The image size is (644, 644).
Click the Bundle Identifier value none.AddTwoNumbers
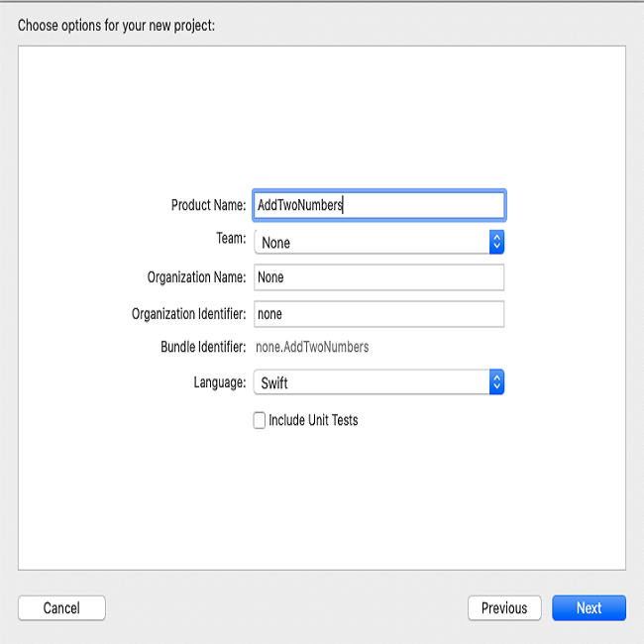click(312, 347)
